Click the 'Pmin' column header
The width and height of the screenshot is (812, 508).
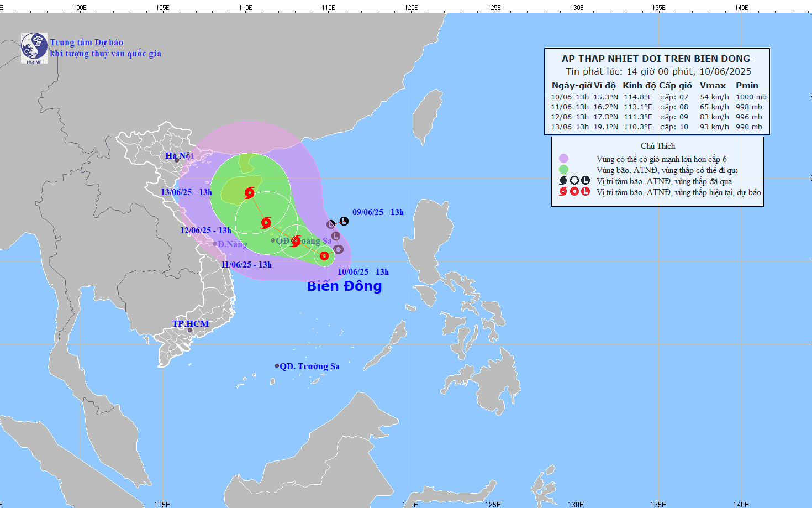(747, 86)
